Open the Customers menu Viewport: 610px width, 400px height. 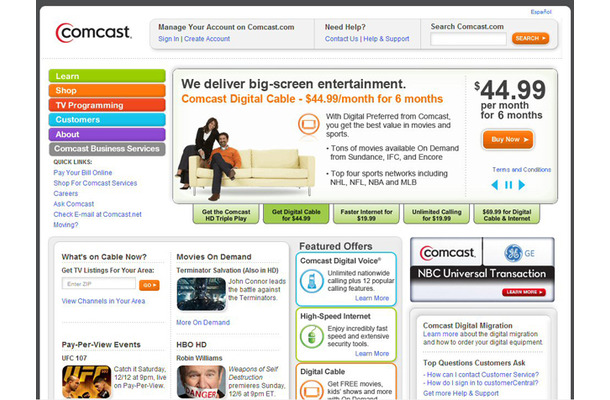click(107, 119)
